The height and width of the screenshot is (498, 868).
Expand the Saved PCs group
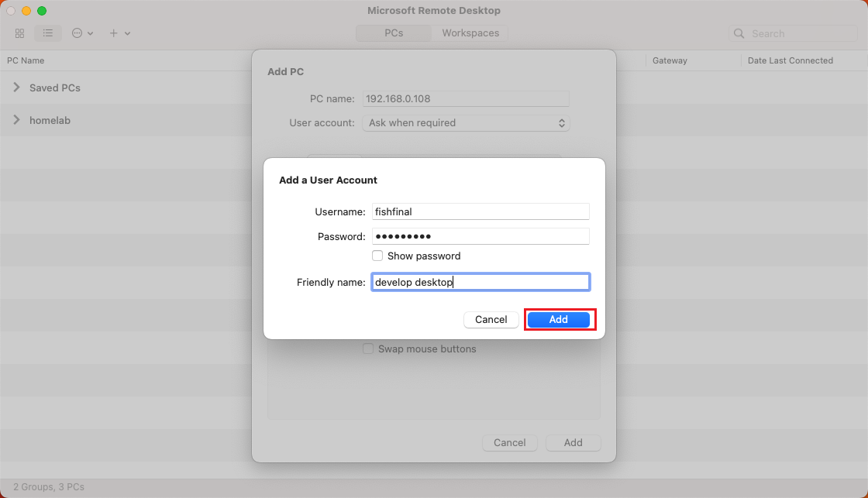(x=16, y=88)
